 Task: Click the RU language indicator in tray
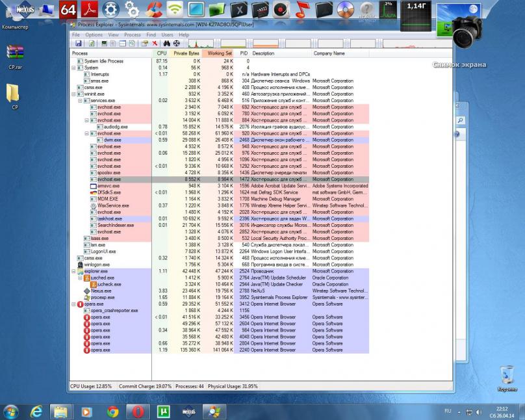448,411
